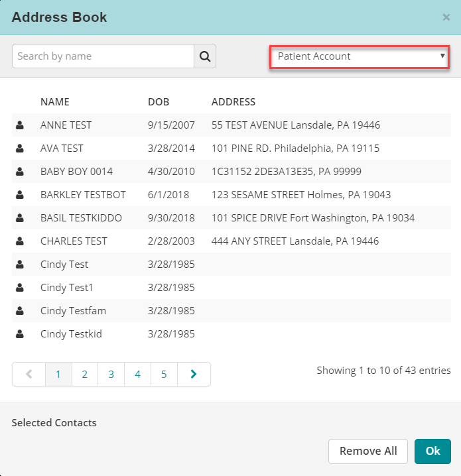Open the Patient Account dropdown

(360, 56)
